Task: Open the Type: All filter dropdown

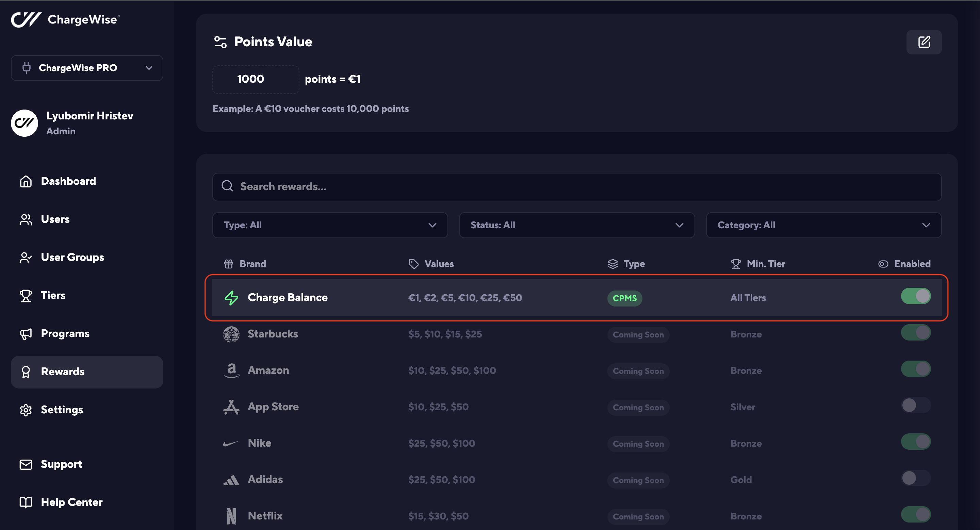Action: point(330,225)
